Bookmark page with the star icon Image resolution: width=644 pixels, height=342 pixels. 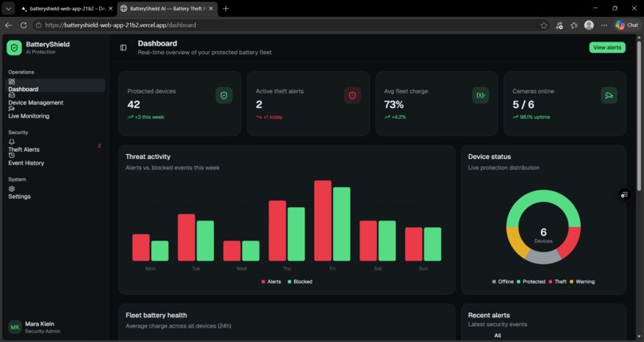coord(544,26)
